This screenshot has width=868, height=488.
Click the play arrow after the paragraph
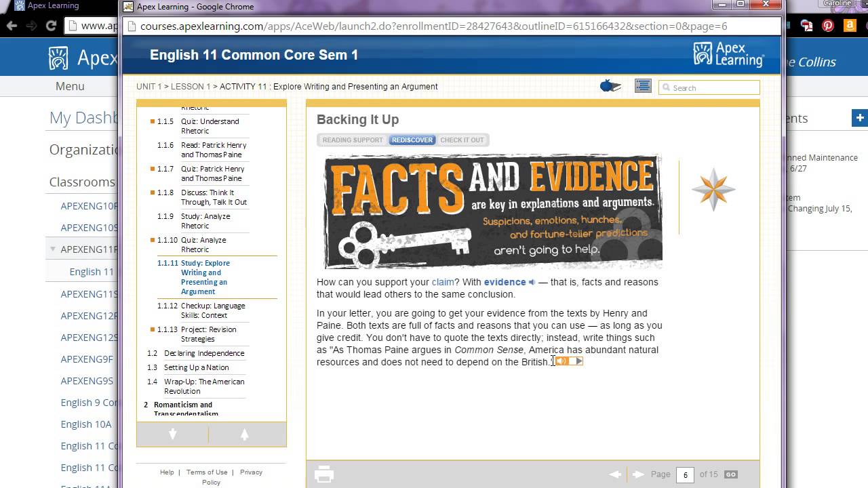click(x=578, y=361)
